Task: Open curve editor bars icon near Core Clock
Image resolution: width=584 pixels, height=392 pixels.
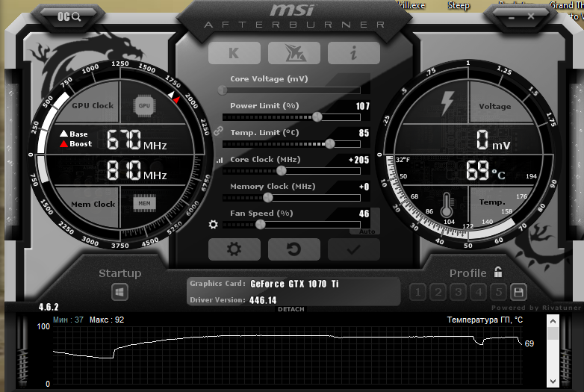Action: [x=220, y=160]
